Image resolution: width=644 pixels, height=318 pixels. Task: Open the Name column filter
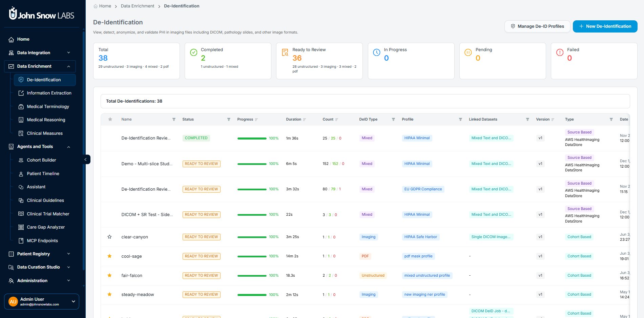(174, 119)
